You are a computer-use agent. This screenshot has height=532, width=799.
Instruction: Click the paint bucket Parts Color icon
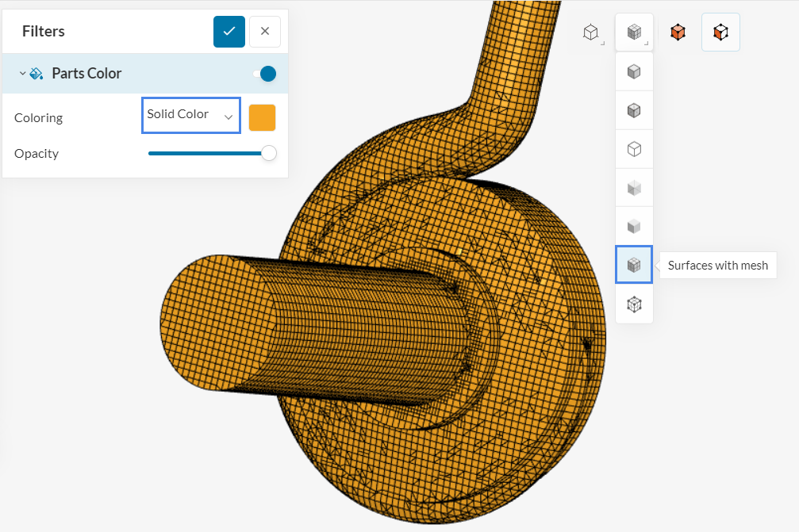(x=36, y=74)
